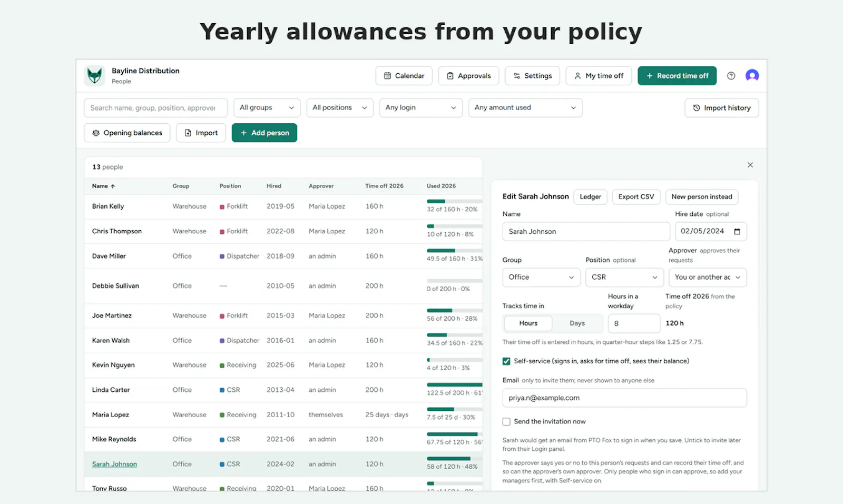Open the Group dropdown showing Office
Viewport: 843px width, 504px height.
(x=541, y=277)
